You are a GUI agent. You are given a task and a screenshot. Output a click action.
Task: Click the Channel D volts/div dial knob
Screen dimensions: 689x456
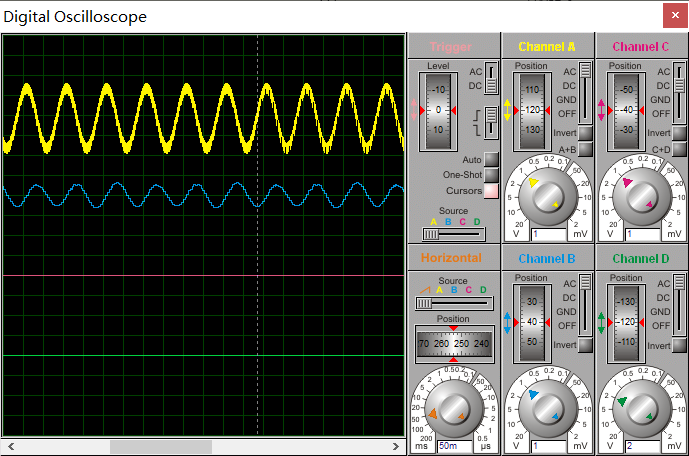point(642,409)
